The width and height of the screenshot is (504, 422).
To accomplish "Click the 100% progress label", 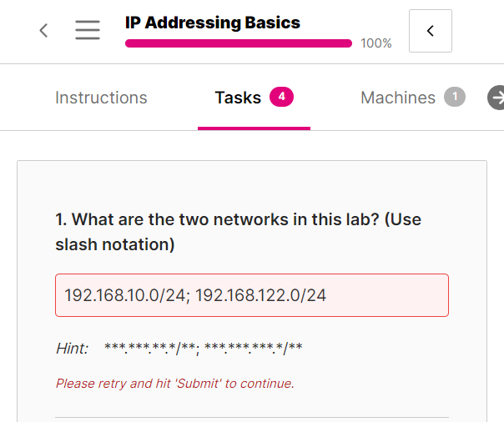I will 375,43.
